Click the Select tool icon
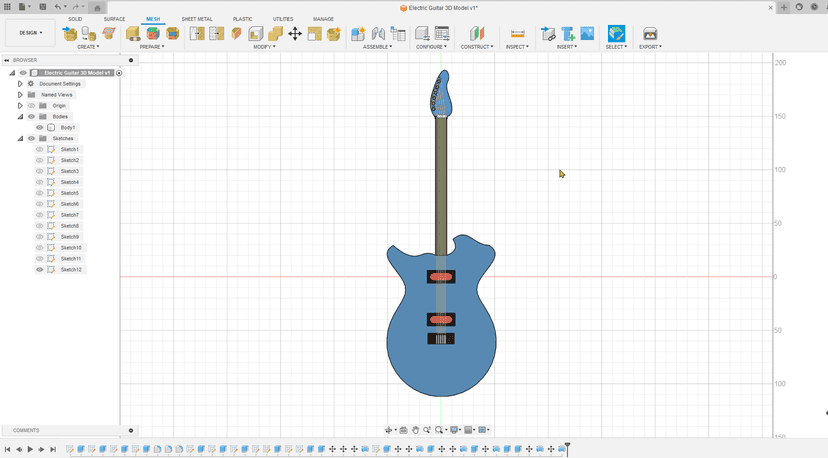This screenshot has height=458, width=828. 616,34
